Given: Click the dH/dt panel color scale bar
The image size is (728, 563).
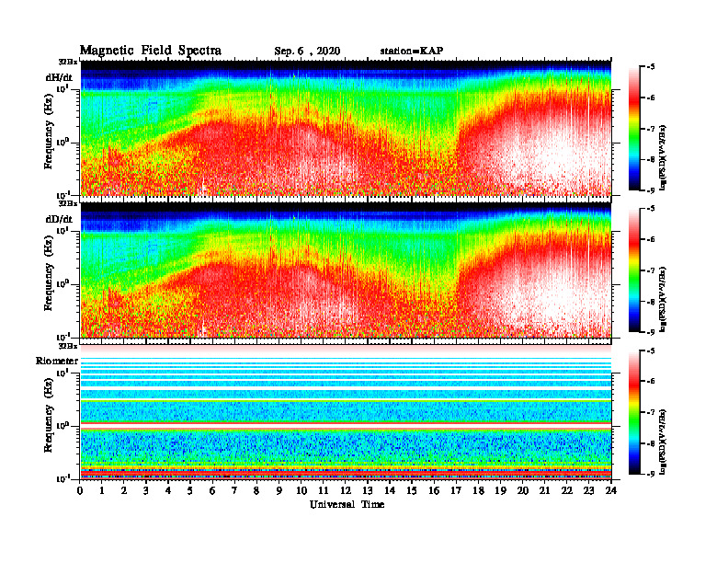Looking at the screenshot, I should [634, 129].
